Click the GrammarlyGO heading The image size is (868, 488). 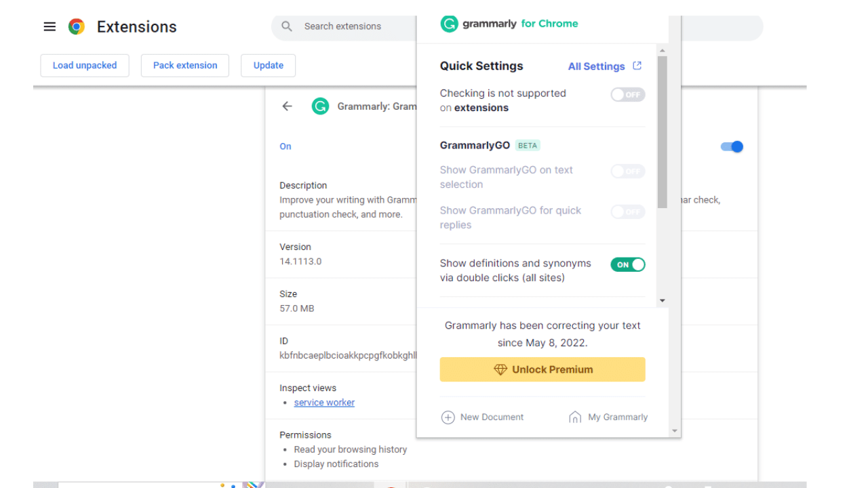coord(475,145)
